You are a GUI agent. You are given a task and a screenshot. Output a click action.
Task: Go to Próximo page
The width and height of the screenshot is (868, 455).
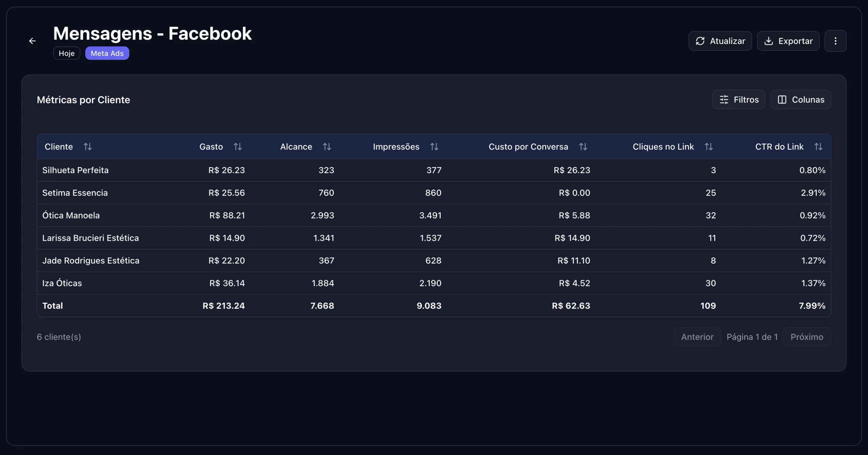(807, 337)
